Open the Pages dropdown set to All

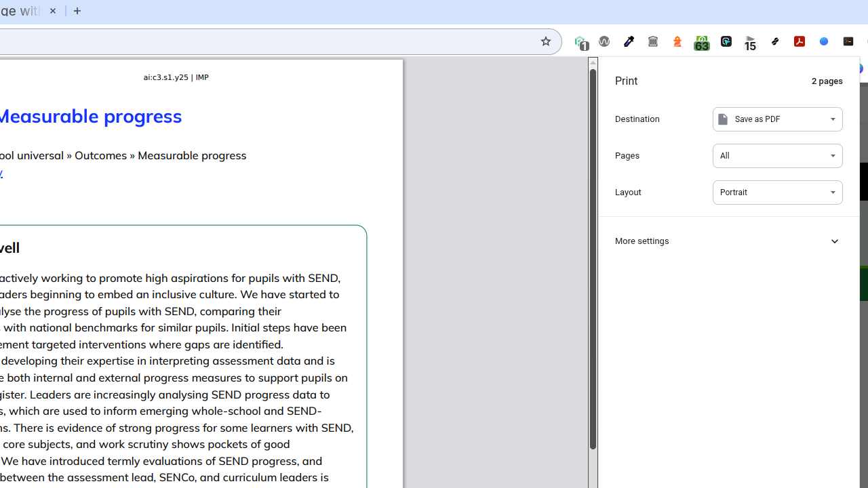pyautogui.click(x=777, y=156)
